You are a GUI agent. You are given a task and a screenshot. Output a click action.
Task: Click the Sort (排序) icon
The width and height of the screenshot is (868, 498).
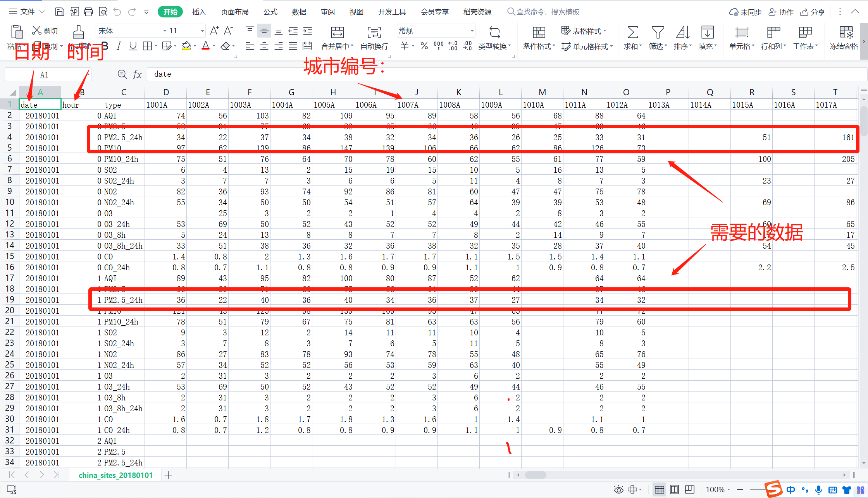coord(682,33)
